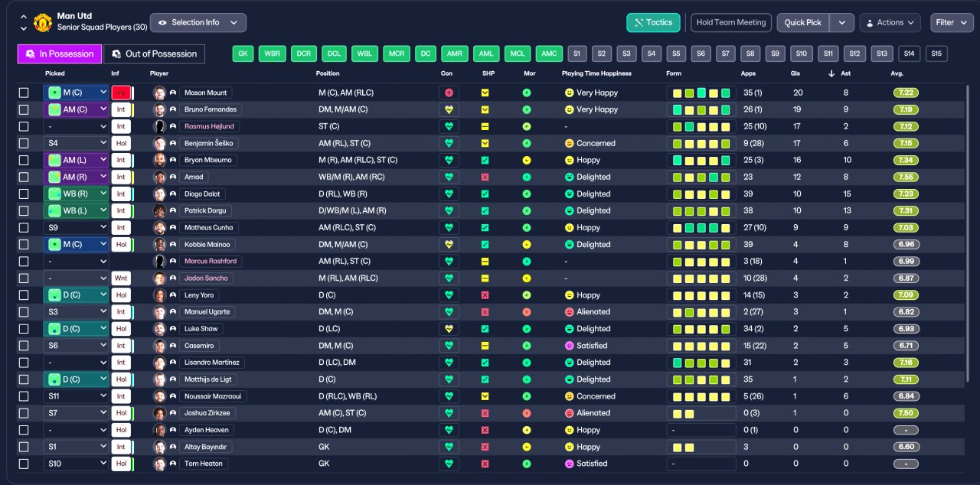
Task: Open the Tactics button
Action: [x=653, y=23]
